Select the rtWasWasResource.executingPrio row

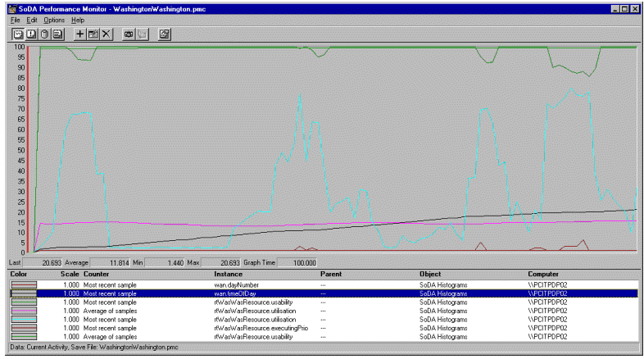324,328
